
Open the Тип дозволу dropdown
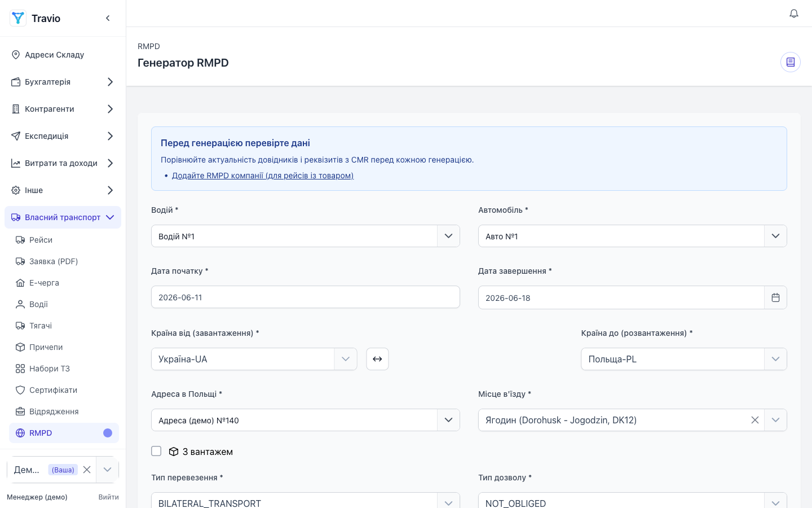pyautogui.click(x=633, y=501)
